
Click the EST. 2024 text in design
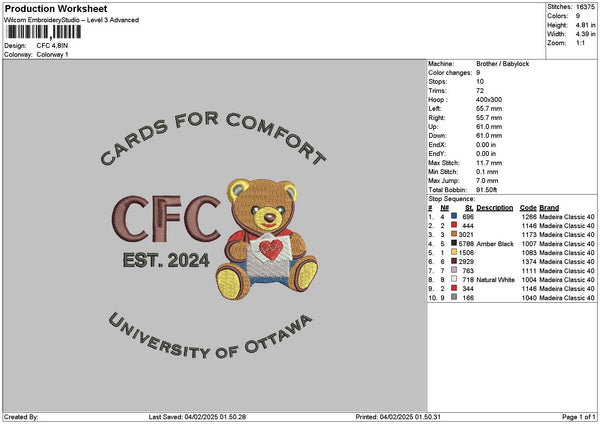[x=166, y=260]
